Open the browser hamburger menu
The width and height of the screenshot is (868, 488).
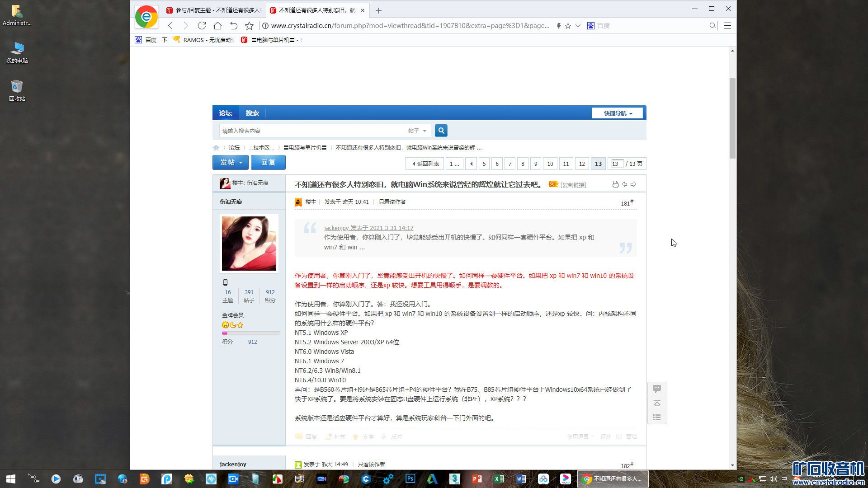click(727, 26)
